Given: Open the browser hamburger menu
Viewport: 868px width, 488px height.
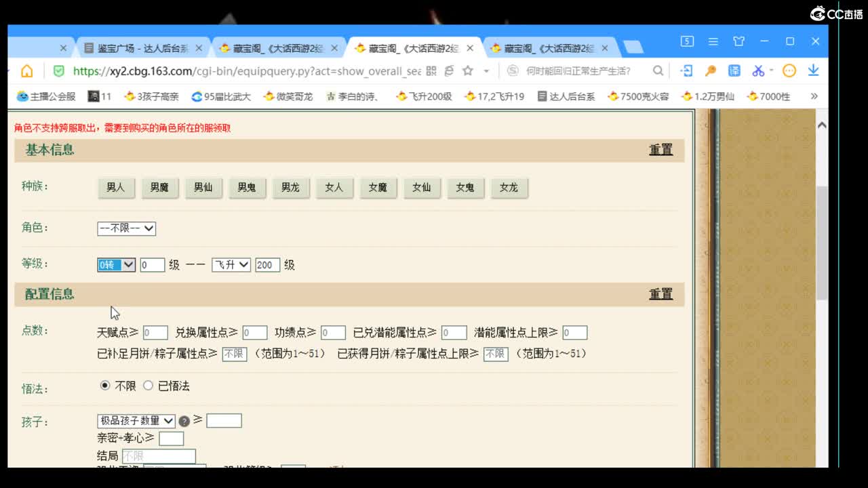Looking at the screenshot, I should [x=713, y=41].
